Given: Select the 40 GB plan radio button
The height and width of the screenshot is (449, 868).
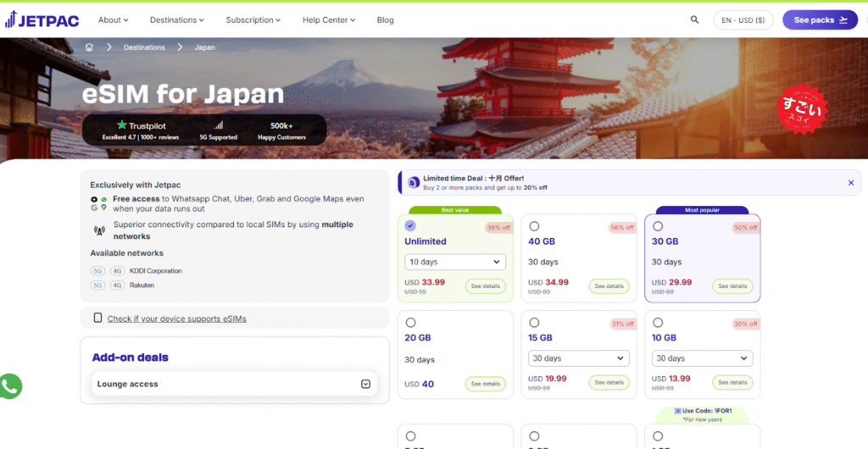Looking at the screenshot, I should coord(534,226).
